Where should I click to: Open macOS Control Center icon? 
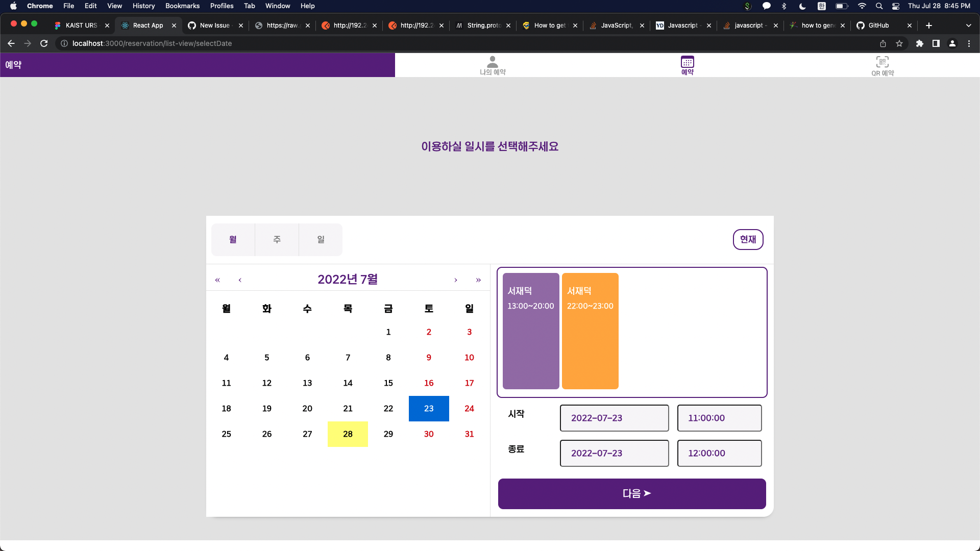pos(896,6)
